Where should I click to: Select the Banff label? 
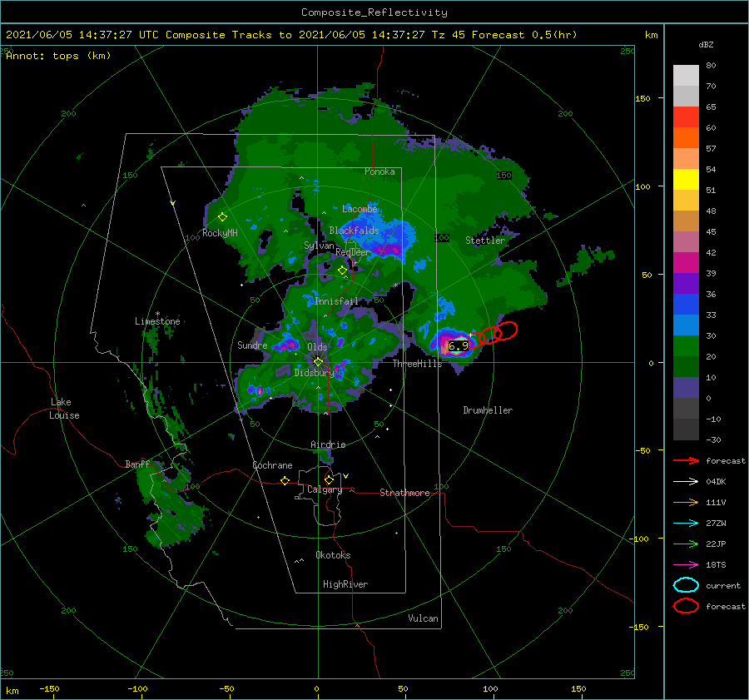pyautogui.click(x=137, y=464)
